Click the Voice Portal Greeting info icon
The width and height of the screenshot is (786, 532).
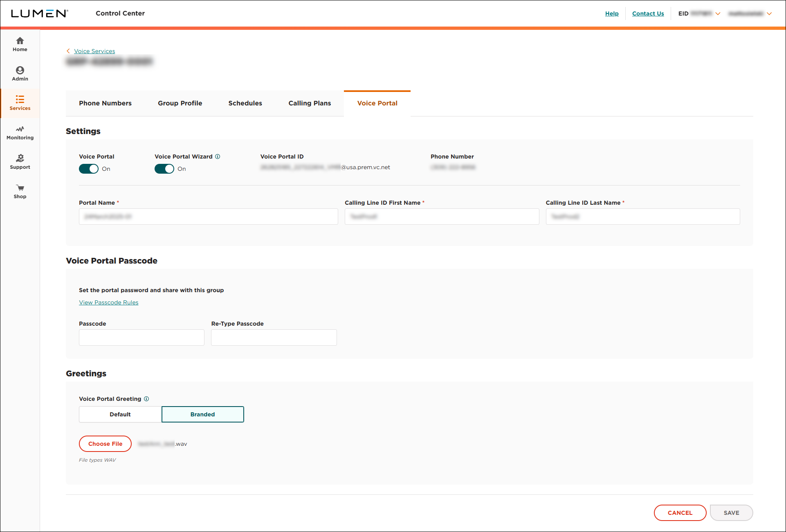(146, 399)
